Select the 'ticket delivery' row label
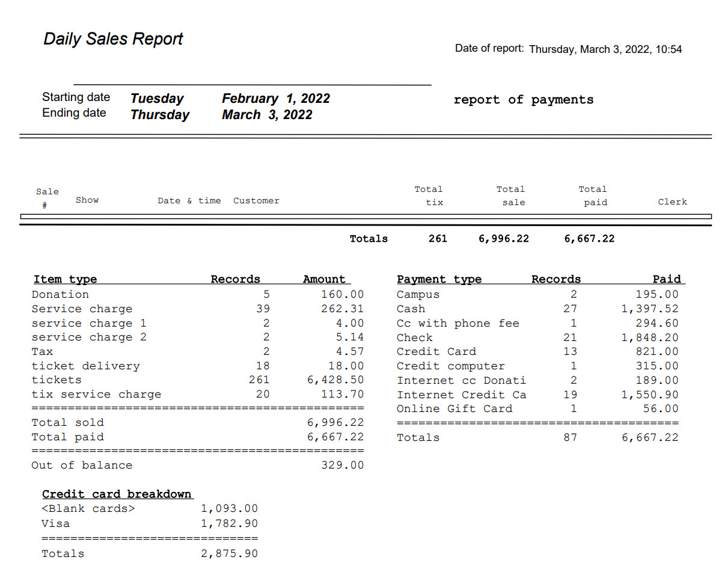 [85, 366]
